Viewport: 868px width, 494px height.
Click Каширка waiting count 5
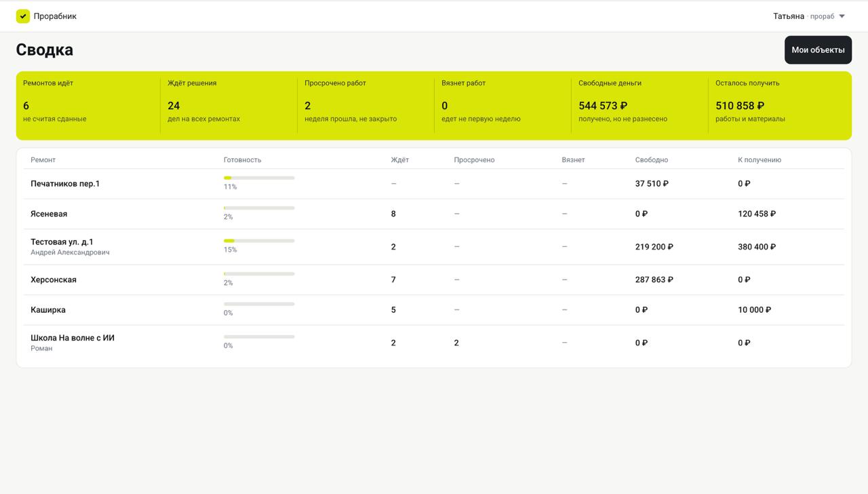point(393,310)
